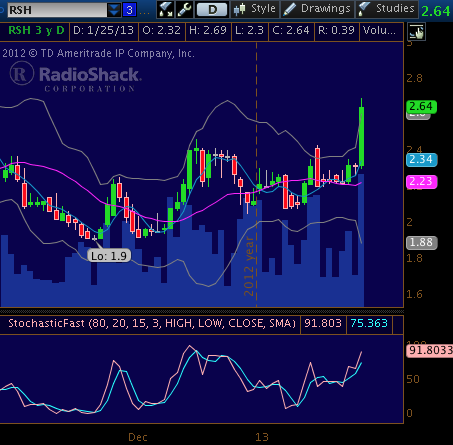Click the dotted divider above StochasticFast panel
Image resolution: width=453 pixels, height=445 pixels.
[x=202, y=311]
